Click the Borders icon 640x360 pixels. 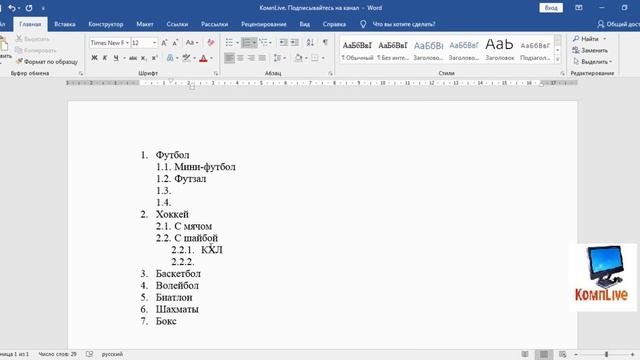[x=315, y=58]
